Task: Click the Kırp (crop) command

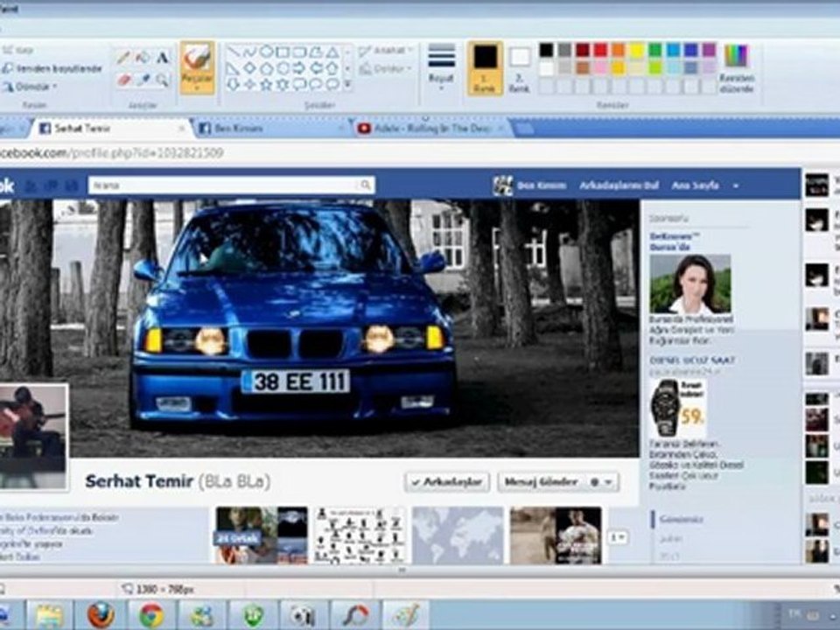Action: (18, 51)
